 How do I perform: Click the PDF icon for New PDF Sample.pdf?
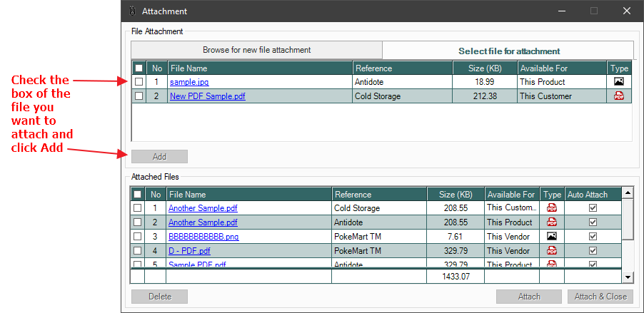(x=619, y=96)
